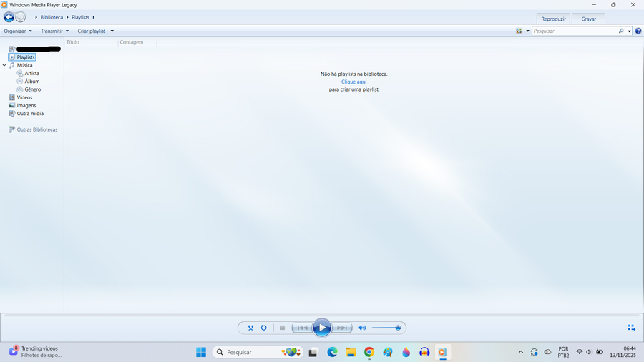Mute the player volume
This screenshot has height=362, width=644.
coord(362,328)
